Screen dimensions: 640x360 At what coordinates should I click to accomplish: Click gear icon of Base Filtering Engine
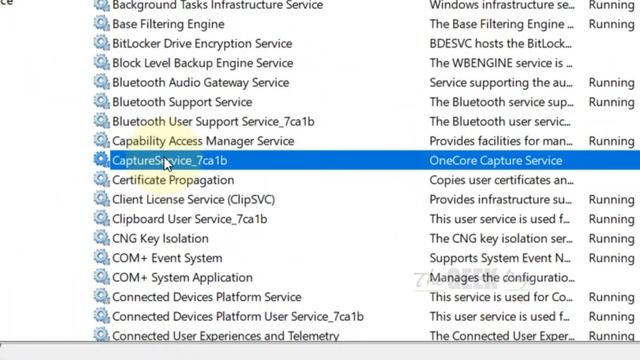(102, 24)
